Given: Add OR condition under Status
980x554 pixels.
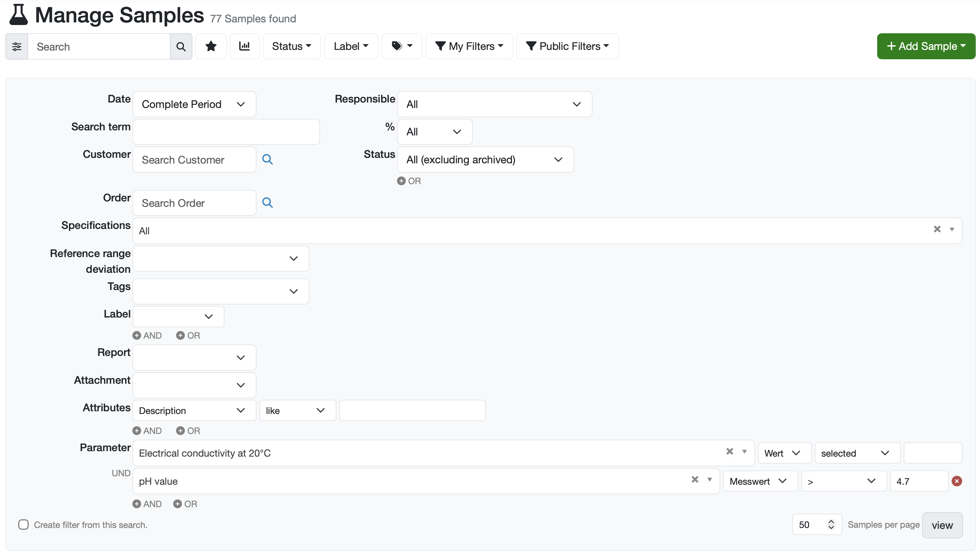Looking at the screenshot, I should tap(409, 181).
